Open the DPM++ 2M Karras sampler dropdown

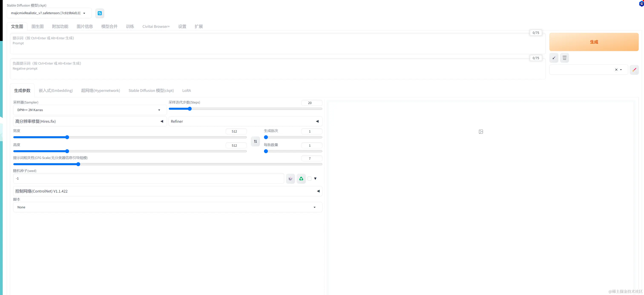tap(89, 110)
